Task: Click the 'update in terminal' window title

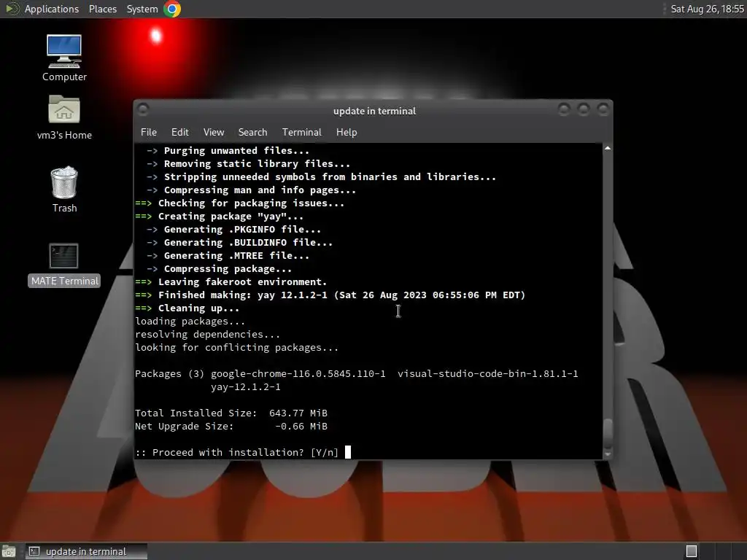Action: point(374,111)
